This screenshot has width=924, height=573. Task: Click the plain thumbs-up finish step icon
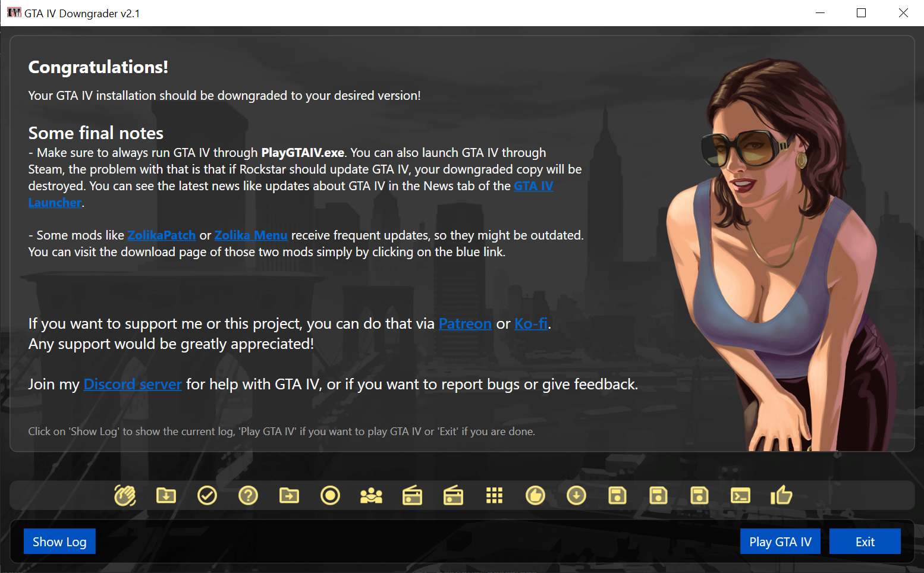[x=781, y=495]
